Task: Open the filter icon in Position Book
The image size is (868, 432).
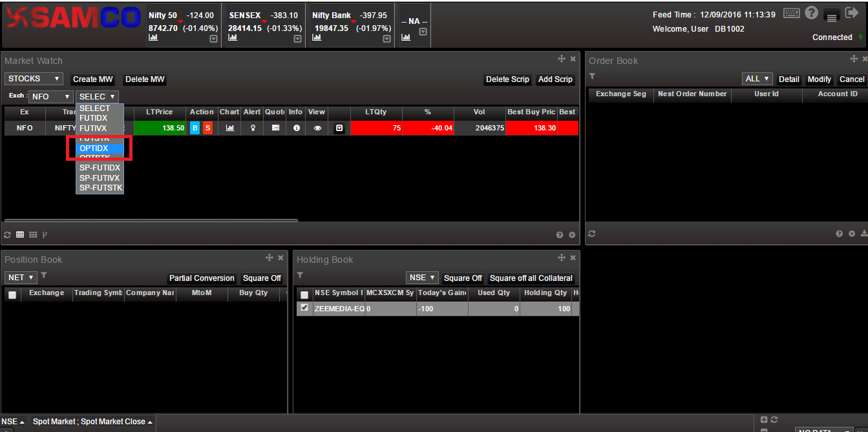Action: pyautogui.click(x=44, y=275)
